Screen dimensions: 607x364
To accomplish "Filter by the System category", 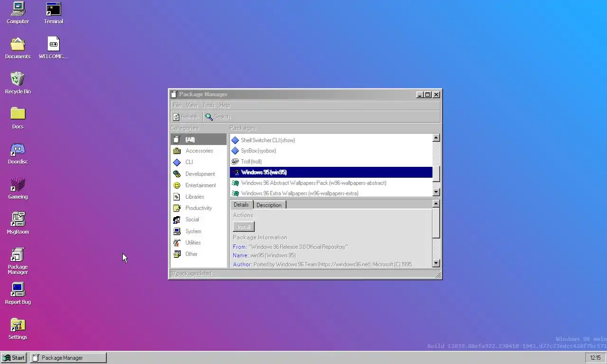I will [x=199, y=231].
